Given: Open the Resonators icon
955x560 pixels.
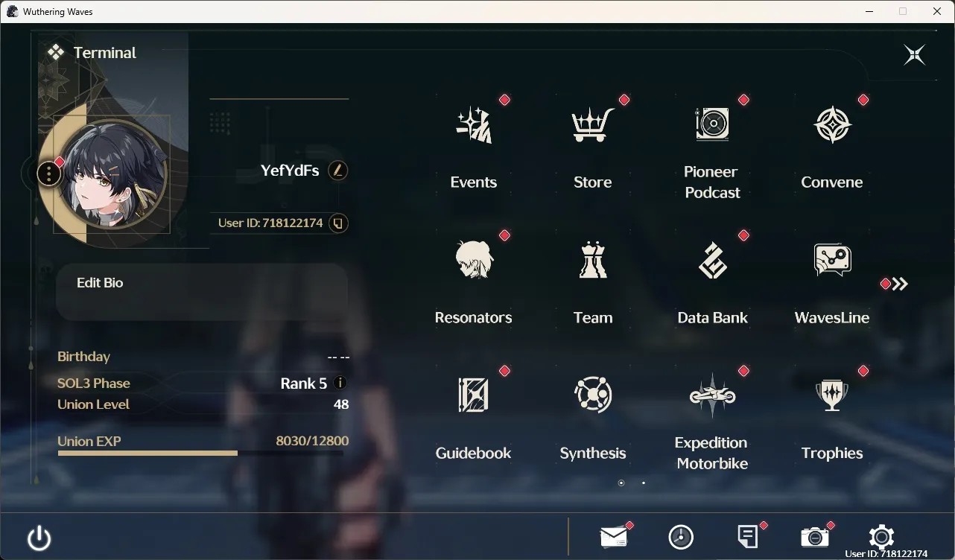Looking at the screenshot, I should click(x=474, y=260).
